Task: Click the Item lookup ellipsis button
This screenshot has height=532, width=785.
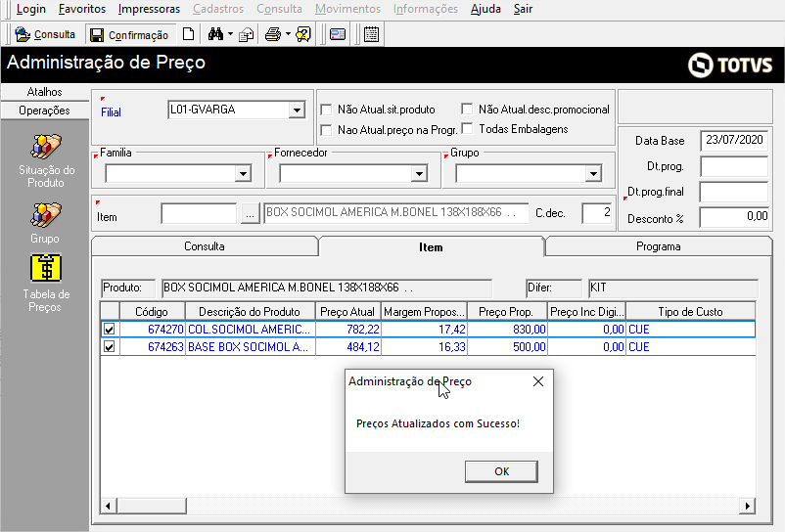Action: [250, 214]
